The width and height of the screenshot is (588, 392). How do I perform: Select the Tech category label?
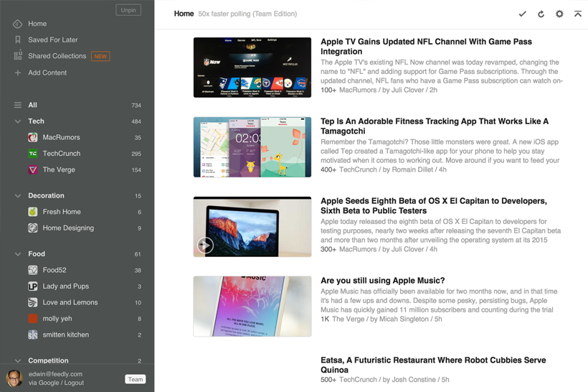pyautogui.click(x=36, y=121)
